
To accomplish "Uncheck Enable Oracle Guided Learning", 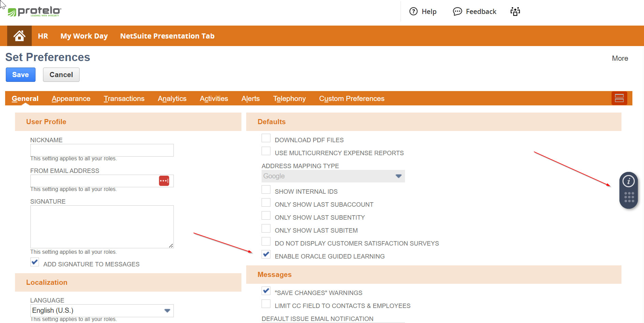I will (x=266, y=254).
